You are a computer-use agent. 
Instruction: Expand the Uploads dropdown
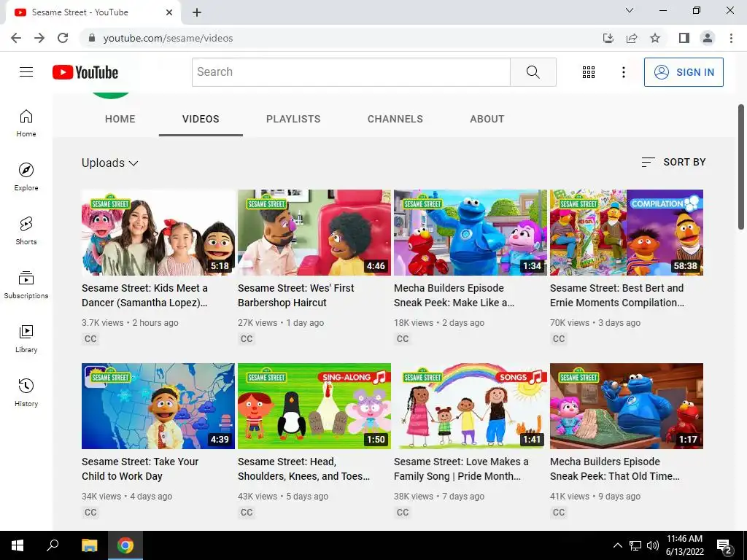pyautogui.click(x=110, y=163)
